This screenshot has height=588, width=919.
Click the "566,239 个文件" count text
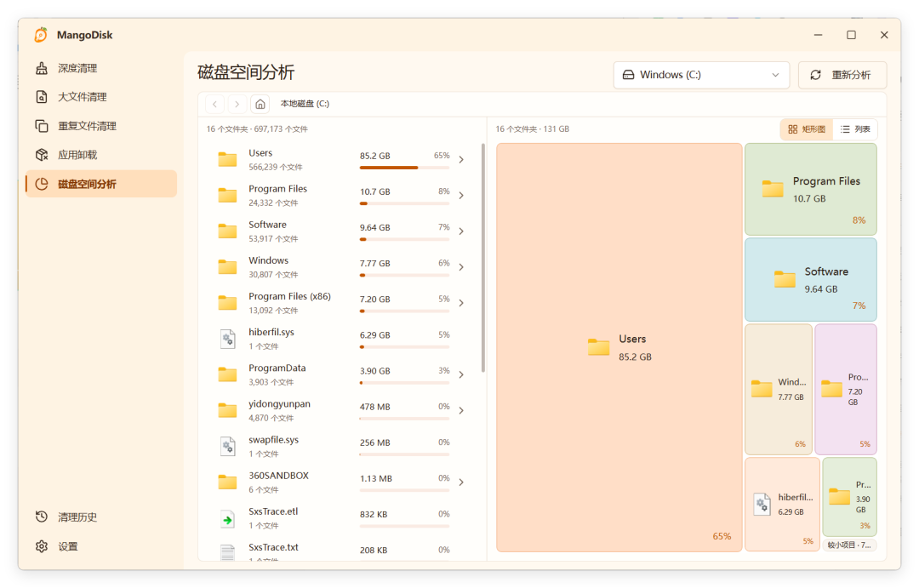[x=276, y=167]
